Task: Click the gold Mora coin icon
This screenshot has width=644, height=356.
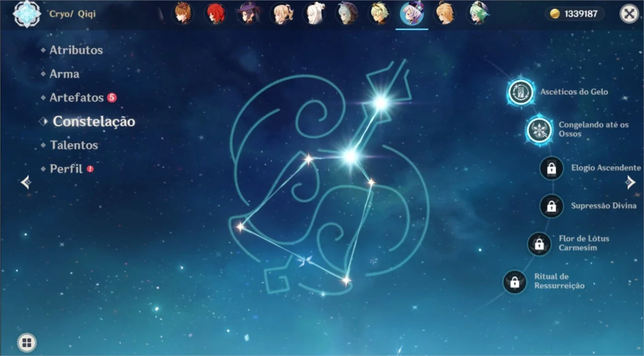Action: point(555,14)
